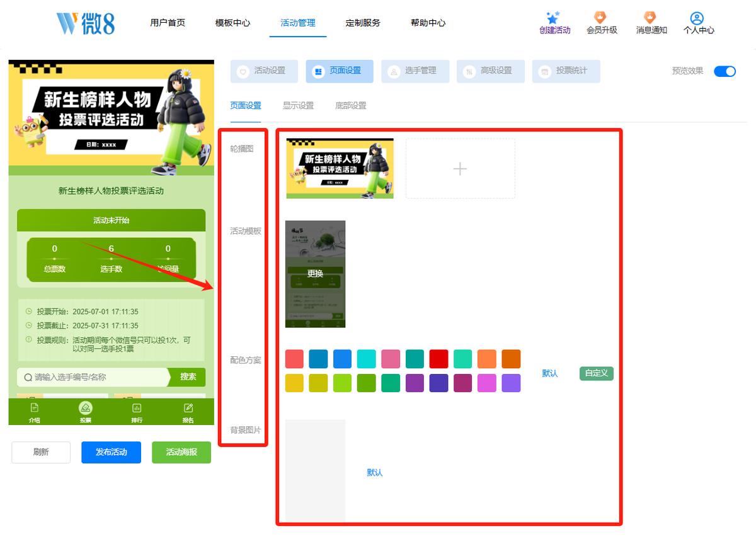This screenshot has width=756, height=536.
Task: Switch to 投票统计 tab
Action: coord(566,71)
